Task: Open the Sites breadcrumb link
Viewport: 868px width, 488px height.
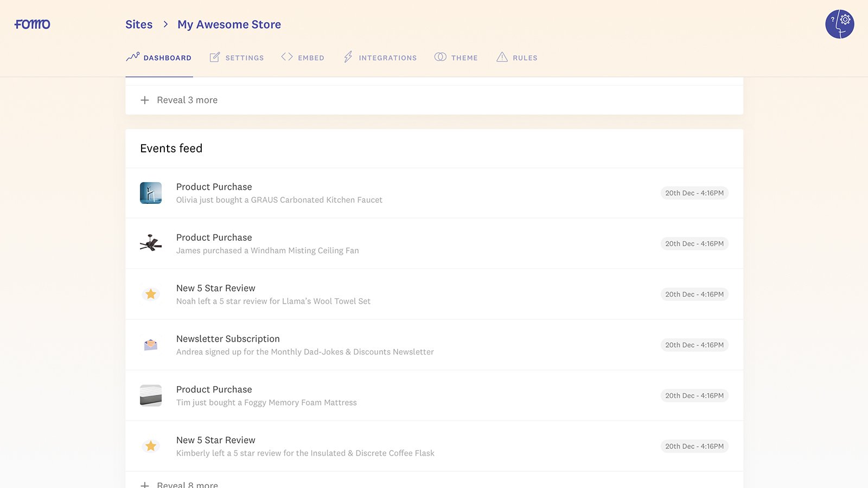Action: (x=139, y=24)
